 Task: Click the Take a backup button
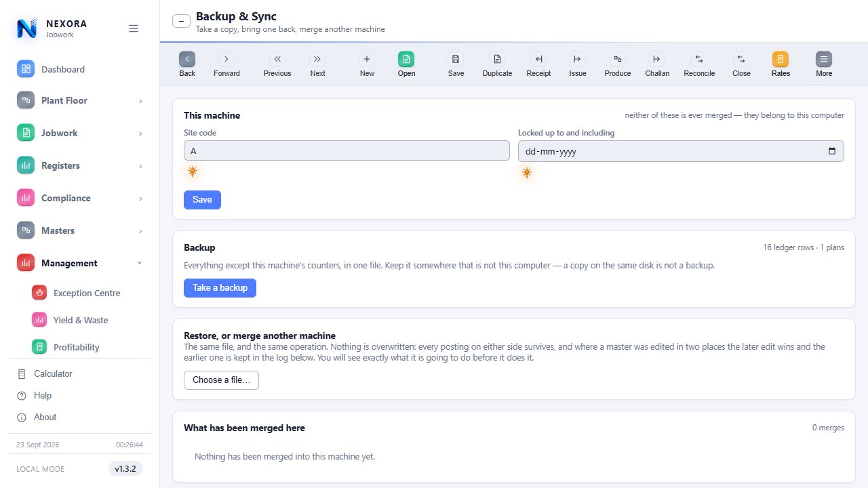point(220,288)
